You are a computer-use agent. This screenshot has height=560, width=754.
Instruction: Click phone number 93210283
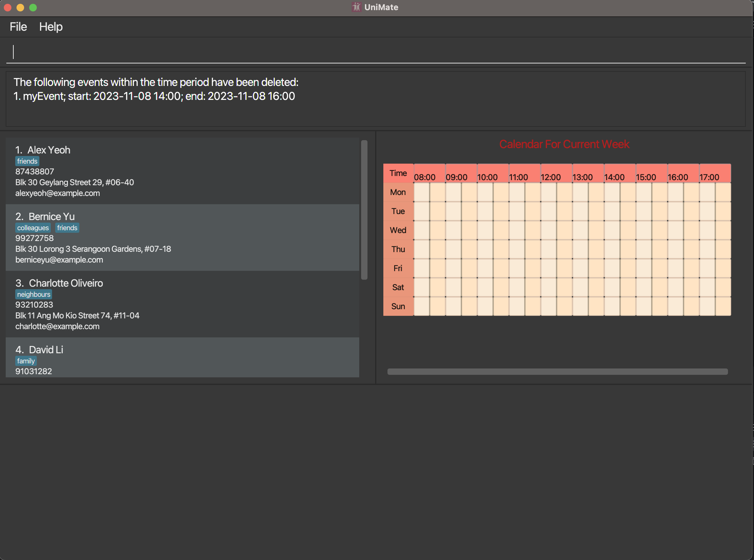coord(34,305)
